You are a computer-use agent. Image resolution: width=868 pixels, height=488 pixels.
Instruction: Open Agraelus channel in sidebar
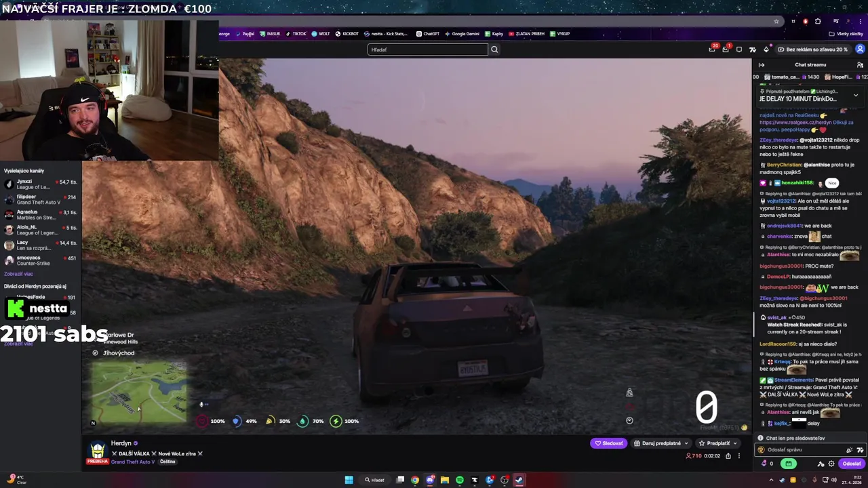click(39, 215)
